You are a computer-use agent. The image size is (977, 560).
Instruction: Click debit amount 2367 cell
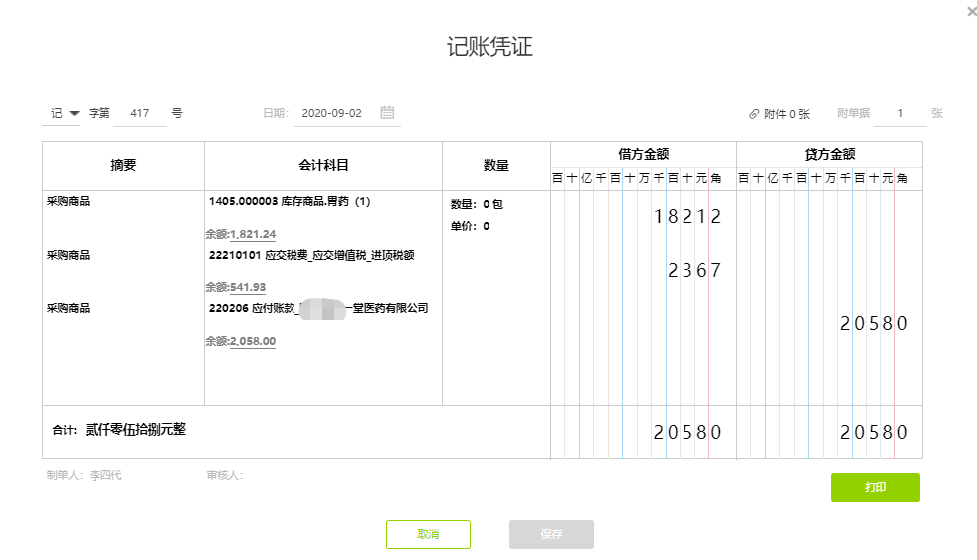coord(694,271)
